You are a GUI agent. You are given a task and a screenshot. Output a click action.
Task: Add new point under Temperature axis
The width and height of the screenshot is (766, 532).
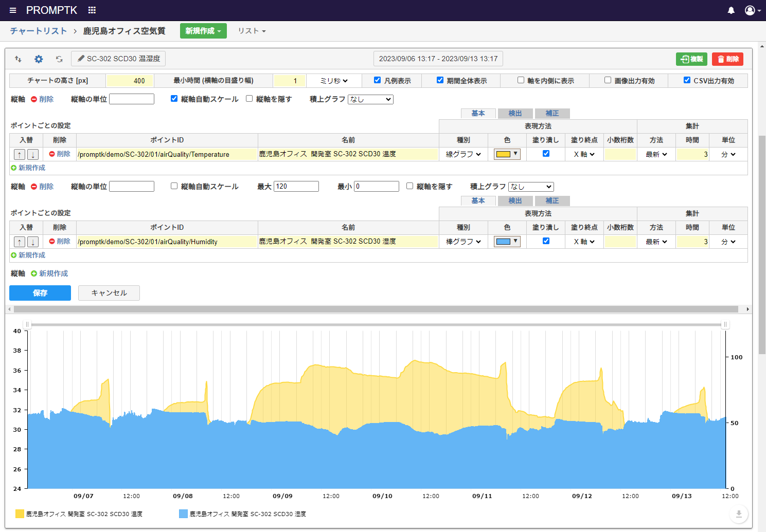(x=28, y=168)
